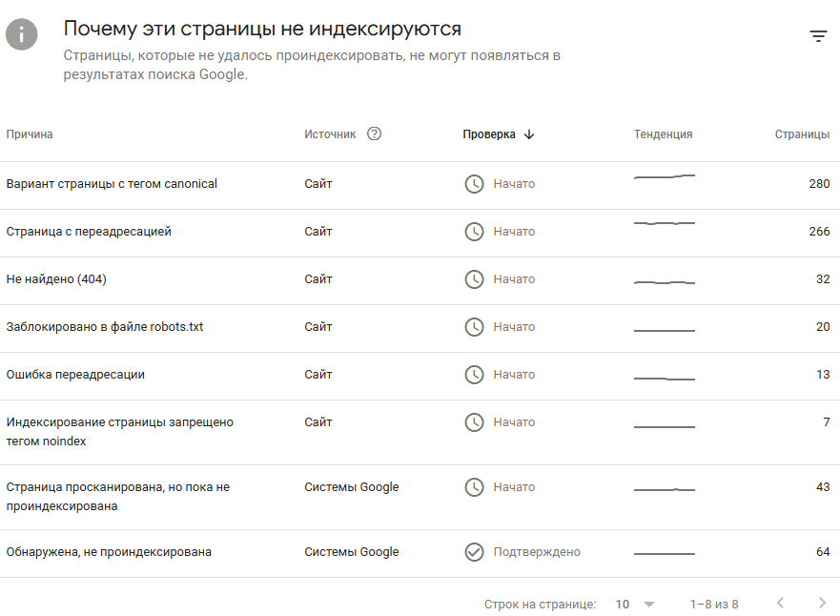Click the info icon beside the heading
The width and height of the screenshot is (840, 616).
(22, 34)
